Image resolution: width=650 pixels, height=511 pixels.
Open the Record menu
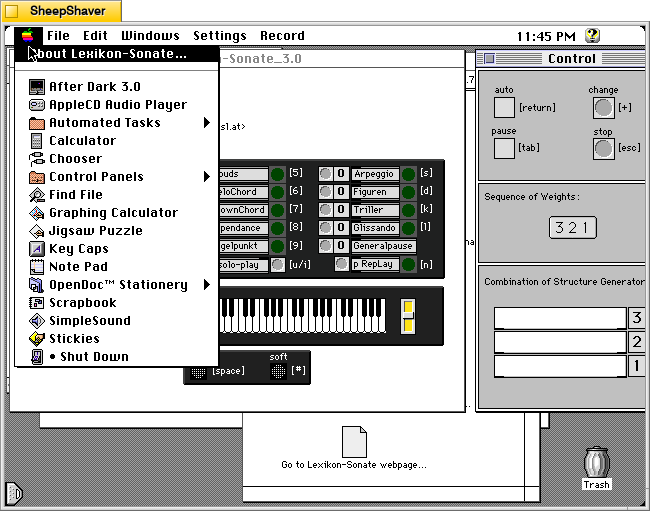[x=282, y=36]
